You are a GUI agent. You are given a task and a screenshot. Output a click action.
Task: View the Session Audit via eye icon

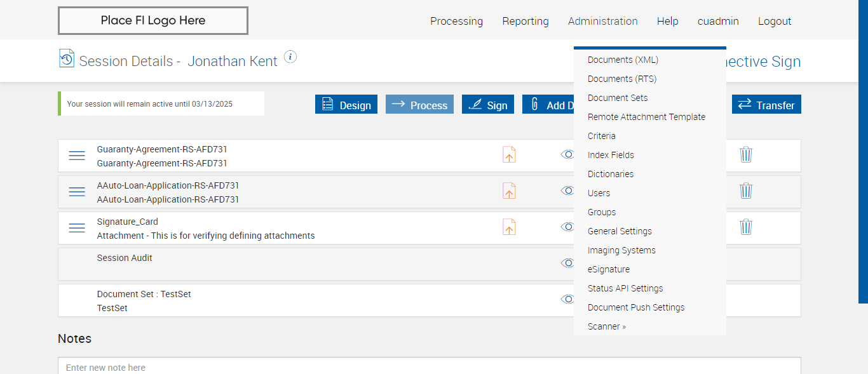(567, 263)
